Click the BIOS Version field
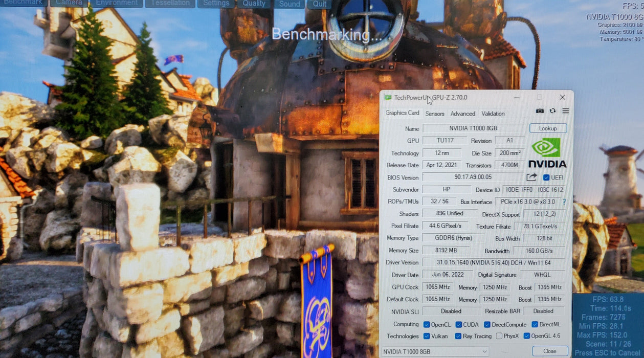This screenshot has width=644, height=358. (473, 177)
